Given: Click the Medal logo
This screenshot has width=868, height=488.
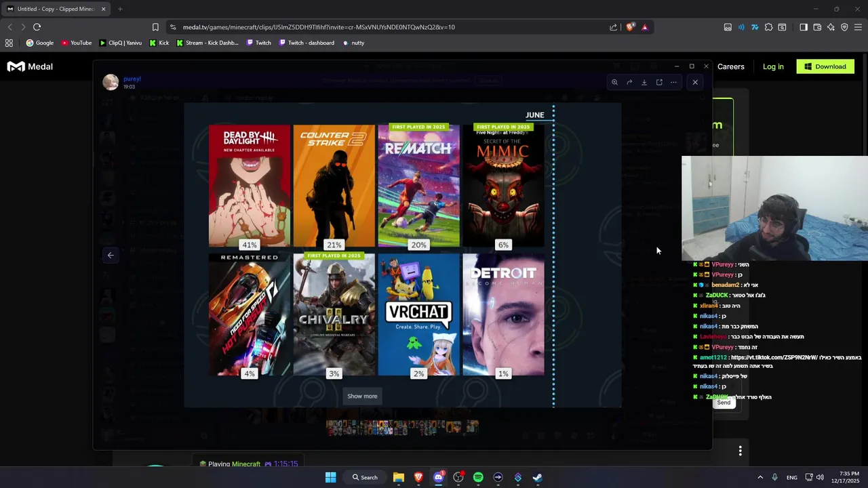Looking at the screenshot, I should point(30,66).
